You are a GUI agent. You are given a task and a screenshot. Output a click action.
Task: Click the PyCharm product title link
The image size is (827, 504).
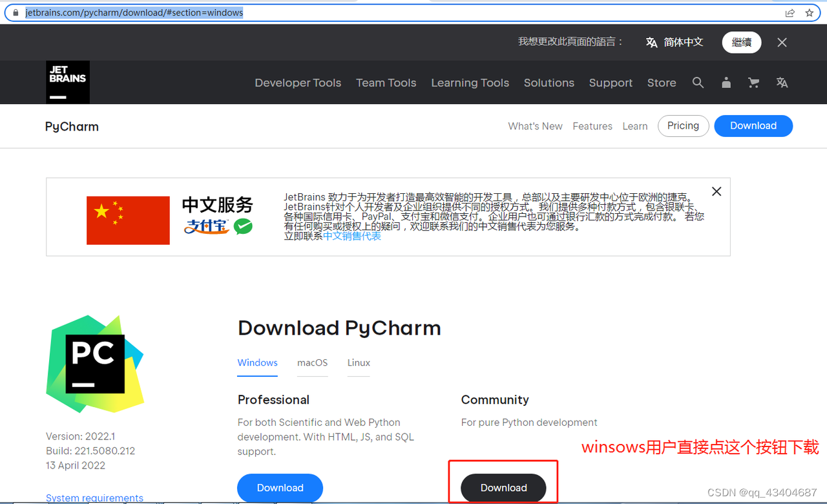pos(72,127)
